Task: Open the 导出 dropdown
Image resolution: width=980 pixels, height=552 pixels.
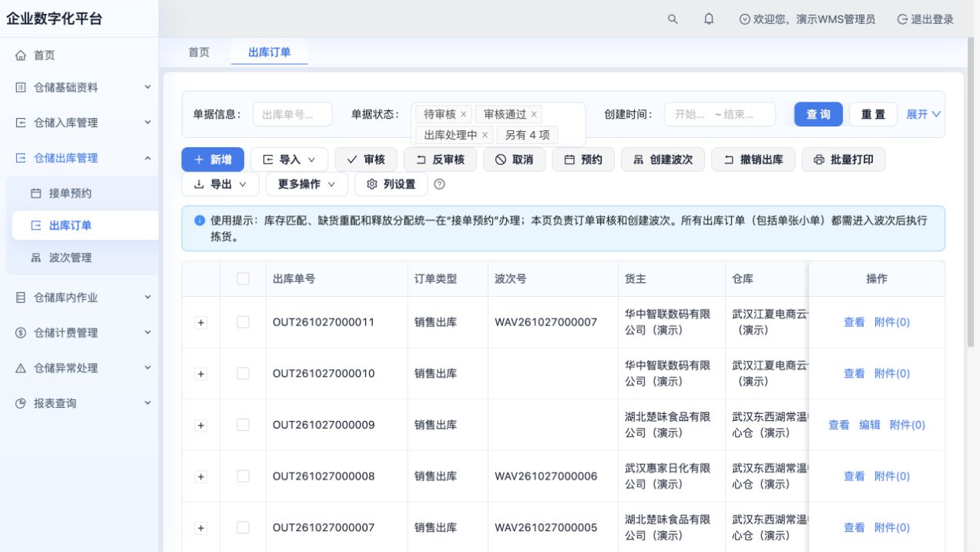Action: click(220, 184)
